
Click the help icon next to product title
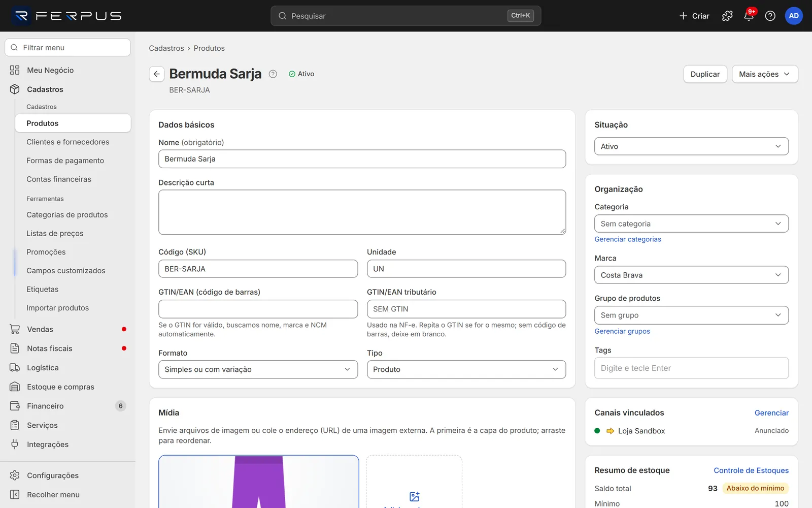tap(273, 74)
